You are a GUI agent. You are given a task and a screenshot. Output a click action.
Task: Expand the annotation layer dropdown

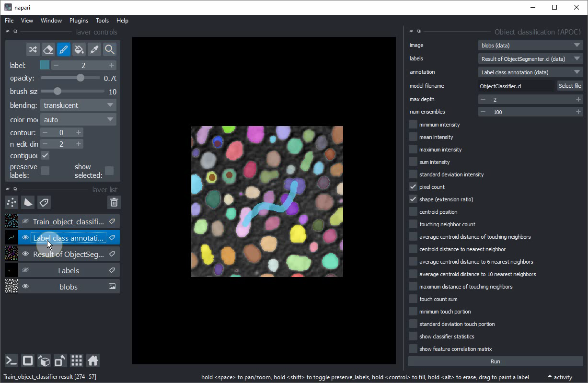(530, 72)
